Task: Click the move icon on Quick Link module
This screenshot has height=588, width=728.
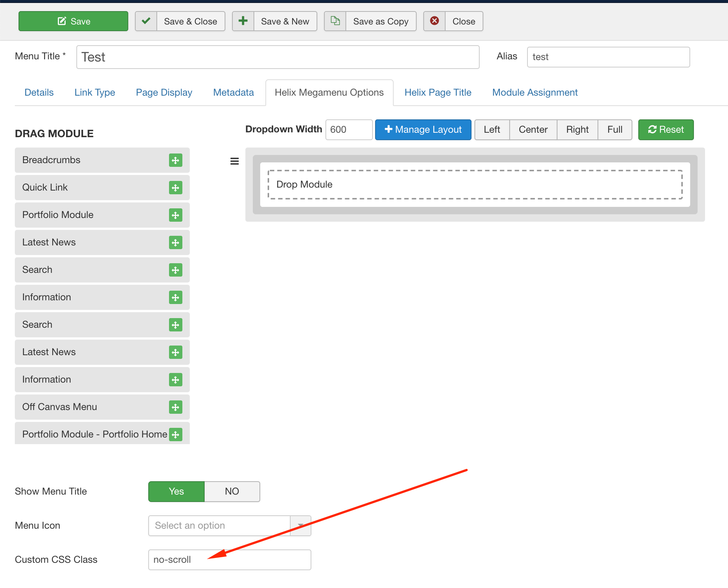Action: [175, 188]
